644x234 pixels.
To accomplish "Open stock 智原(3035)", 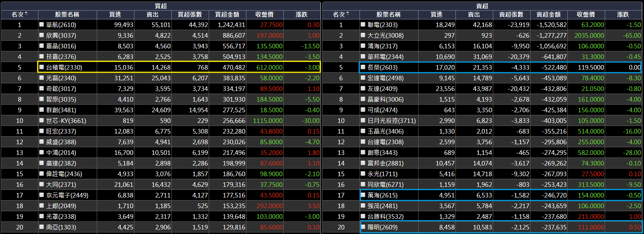I will click(61, 99).
